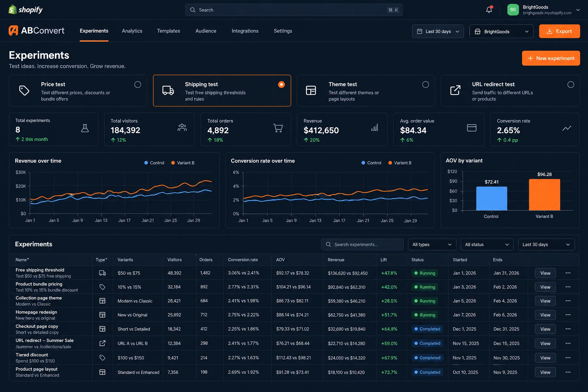
Task: Select the Shipping test radio button
Action: [x=281, y=85]
